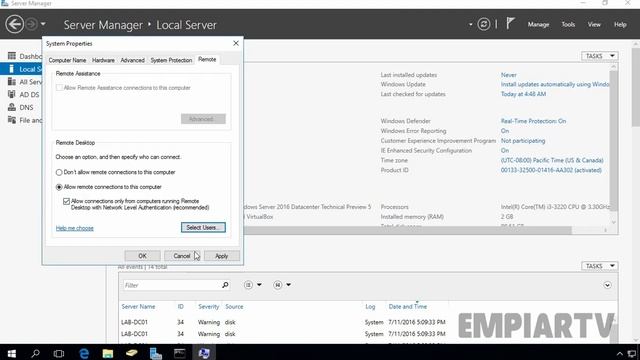Viewport: 640px width, 360px height.
Task: Switch to Advanced tab
Action: (132, 60)
